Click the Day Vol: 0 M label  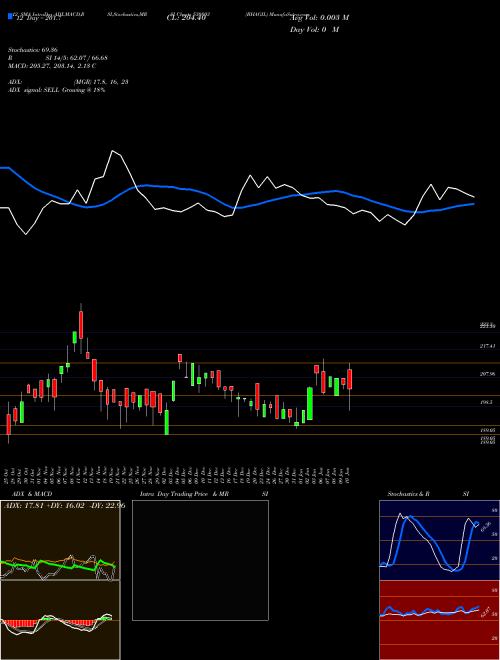pos(314,30)
